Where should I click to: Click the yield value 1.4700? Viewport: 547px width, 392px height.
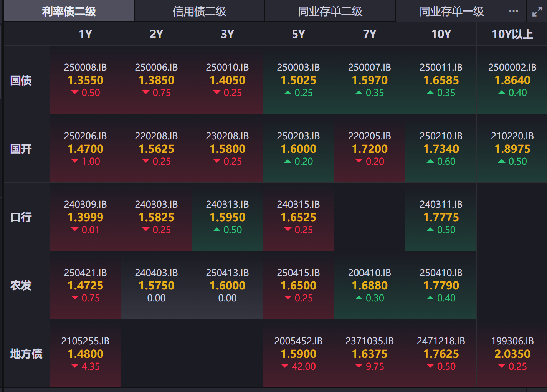pos(86,149)
